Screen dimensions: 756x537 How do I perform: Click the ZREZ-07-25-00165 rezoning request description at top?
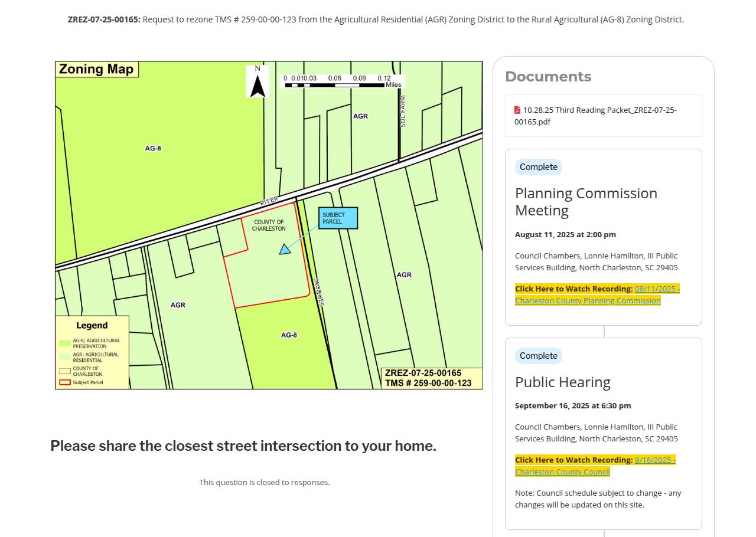pyautogui.click(x=376, y=19)
